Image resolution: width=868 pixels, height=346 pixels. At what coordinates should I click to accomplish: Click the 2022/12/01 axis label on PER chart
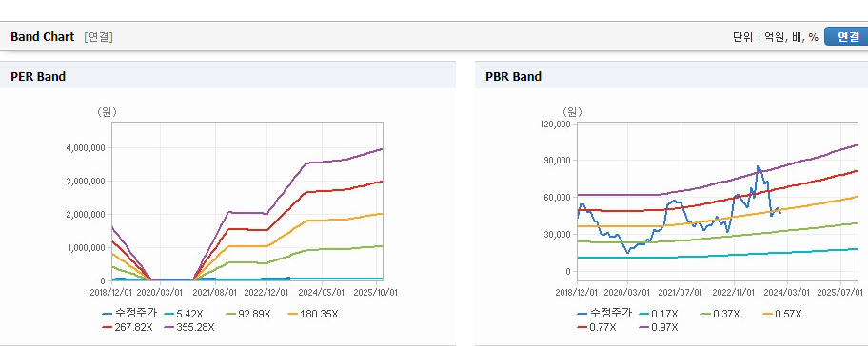point(268,291)
